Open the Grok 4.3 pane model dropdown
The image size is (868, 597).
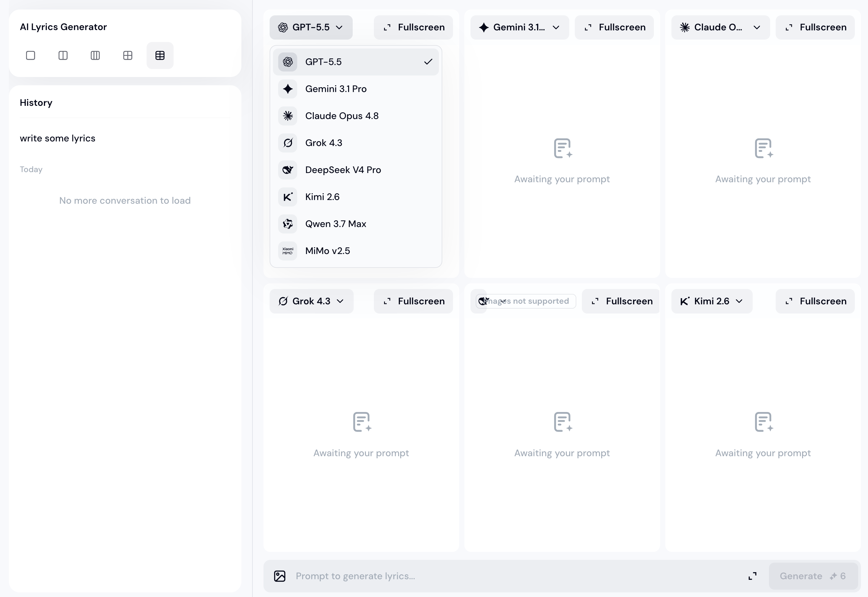[x=311, y=301]
